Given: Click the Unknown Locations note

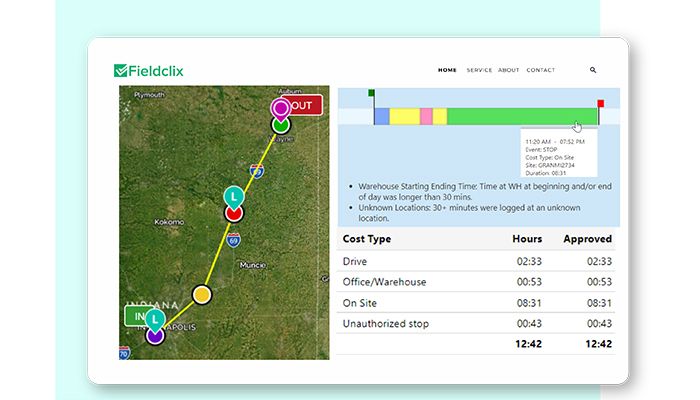Looking at the screenshot, I should [x=469, y=213].
